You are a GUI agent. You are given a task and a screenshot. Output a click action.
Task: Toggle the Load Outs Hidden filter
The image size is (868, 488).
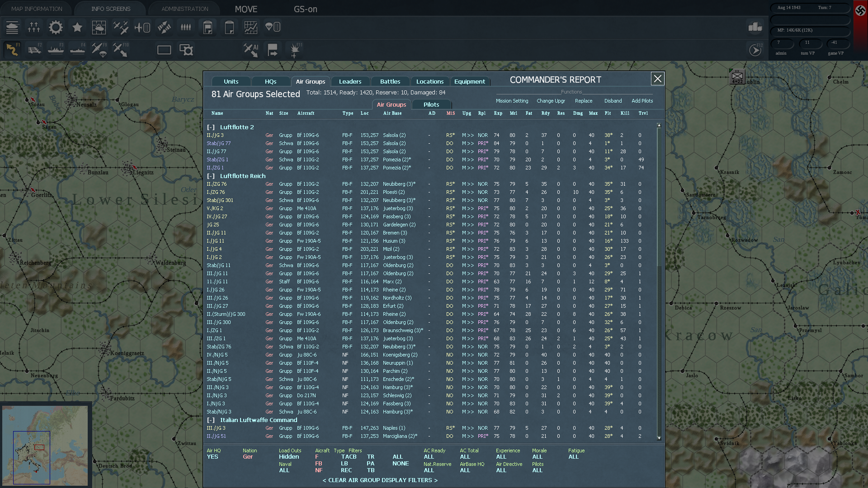pyautogui.click(x=289, y=457)
